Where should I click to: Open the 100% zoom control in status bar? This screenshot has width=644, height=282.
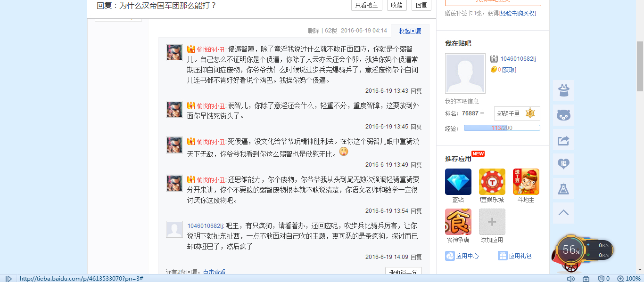pos(629,278)
